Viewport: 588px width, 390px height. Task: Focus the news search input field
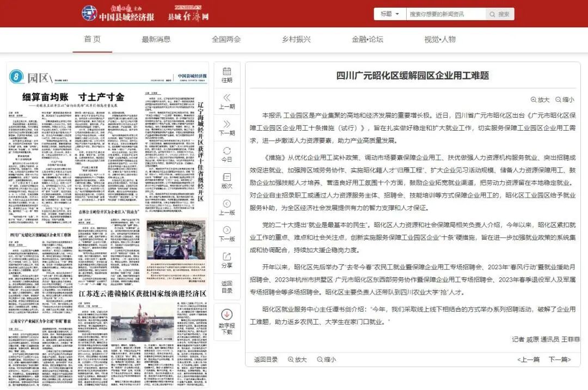[446, 14]
